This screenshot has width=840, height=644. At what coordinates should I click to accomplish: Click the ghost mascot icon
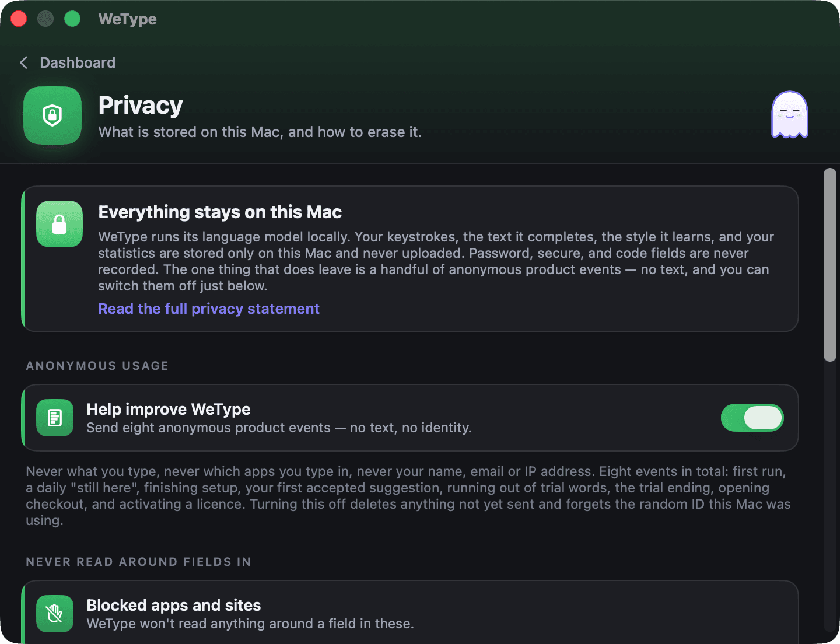coord(790,115)
